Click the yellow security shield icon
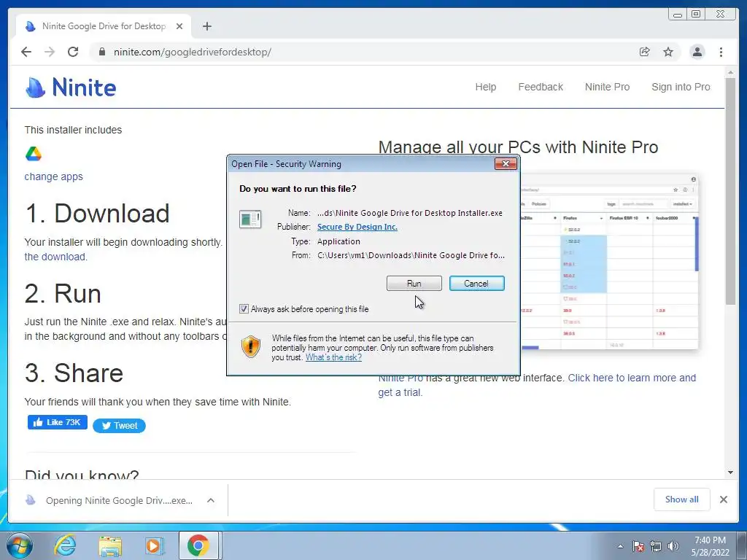The height and width of the screenshot is (560, 747). coord(251,346)
